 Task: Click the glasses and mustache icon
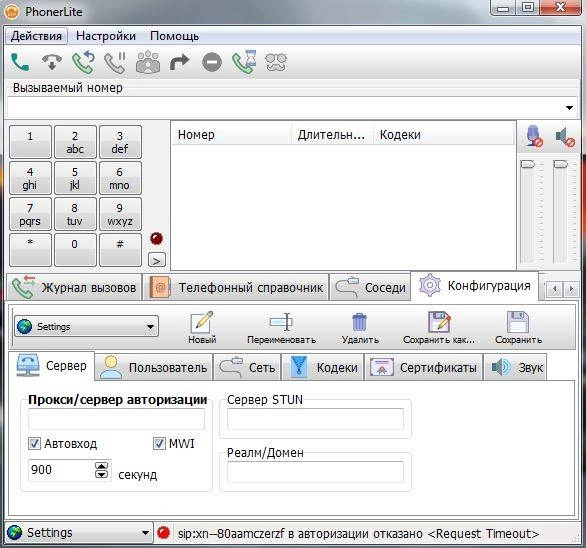[276, 62]
